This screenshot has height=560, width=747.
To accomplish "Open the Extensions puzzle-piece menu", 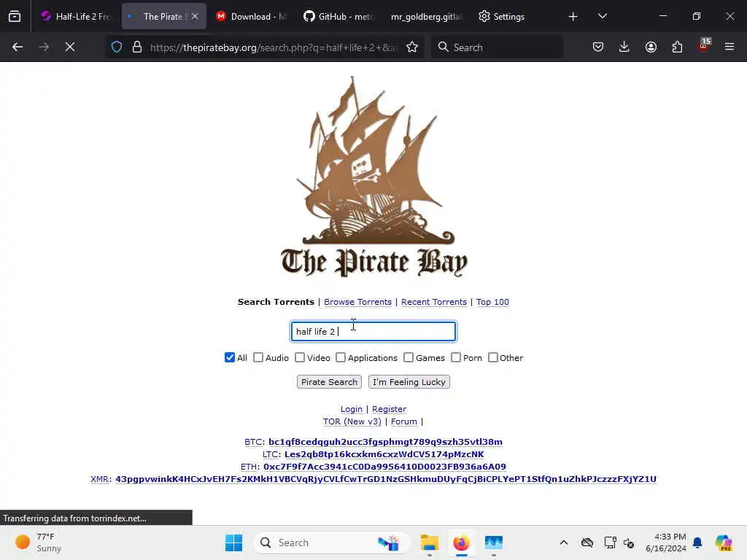I will click(x=677, y=47).
